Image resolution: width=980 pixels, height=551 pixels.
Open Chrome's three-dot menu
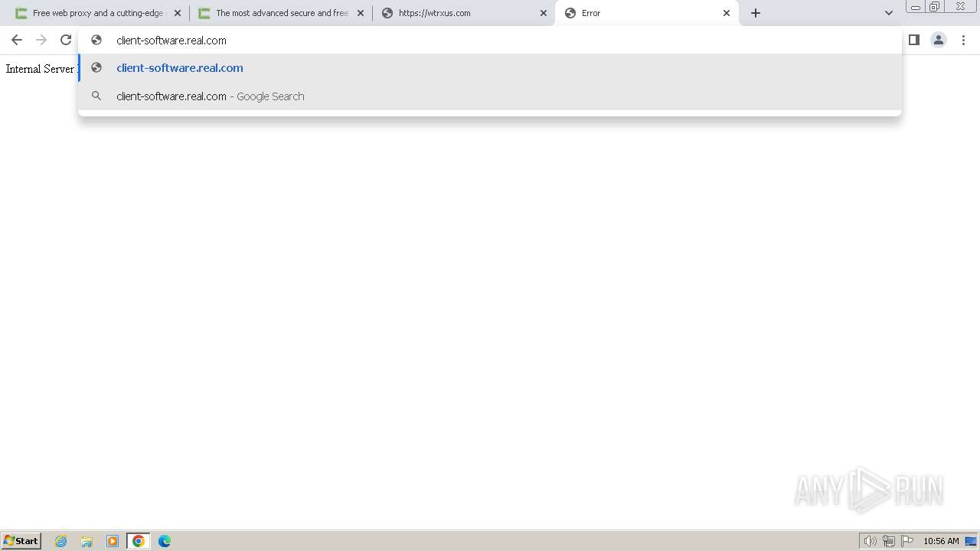click(963, 40)
